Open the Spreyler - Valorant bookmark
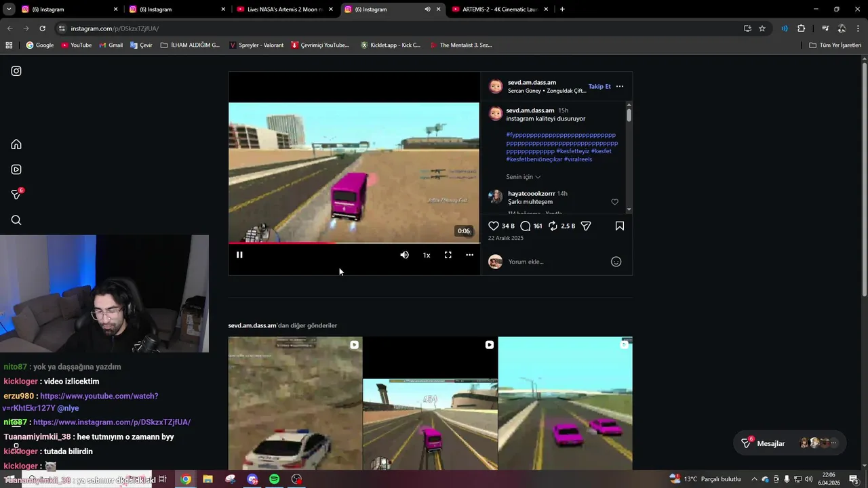Image resolution: width=868 pixels, height=488 pixels. 256,45
